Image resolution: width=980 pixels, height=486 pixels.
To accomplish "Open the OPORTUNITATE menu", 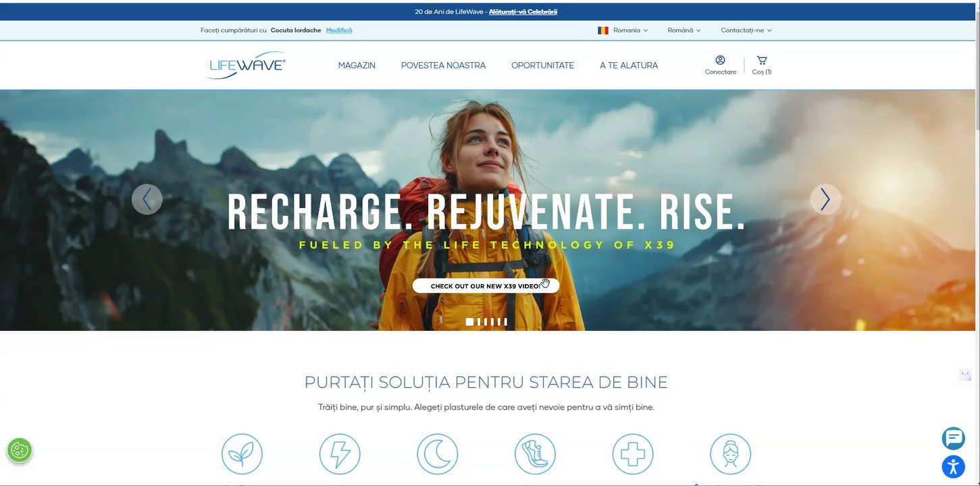I will 542,65.
